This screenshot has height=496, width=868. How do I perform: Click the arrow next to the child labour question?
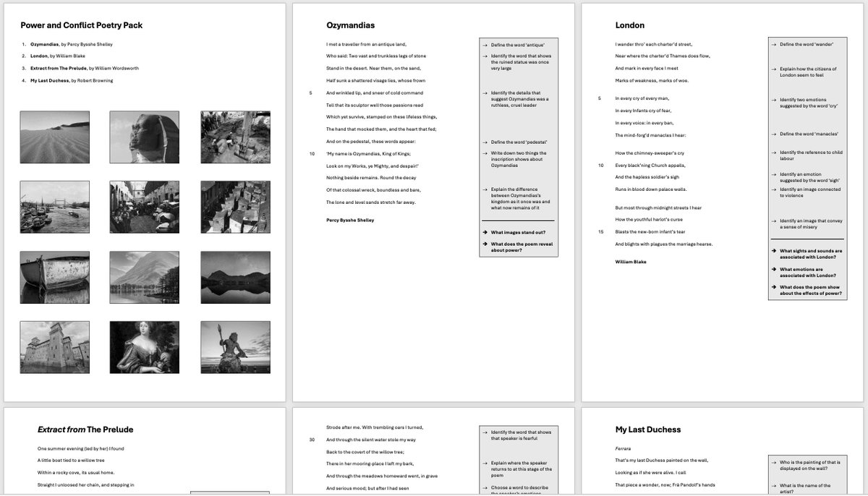[x=773, y=152]
